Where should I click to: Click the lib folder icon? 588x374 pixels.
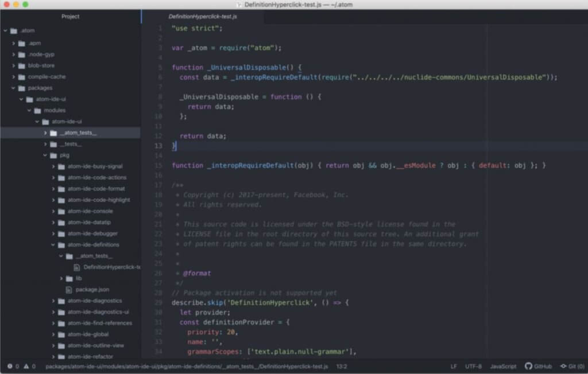(x=69, y=278)
